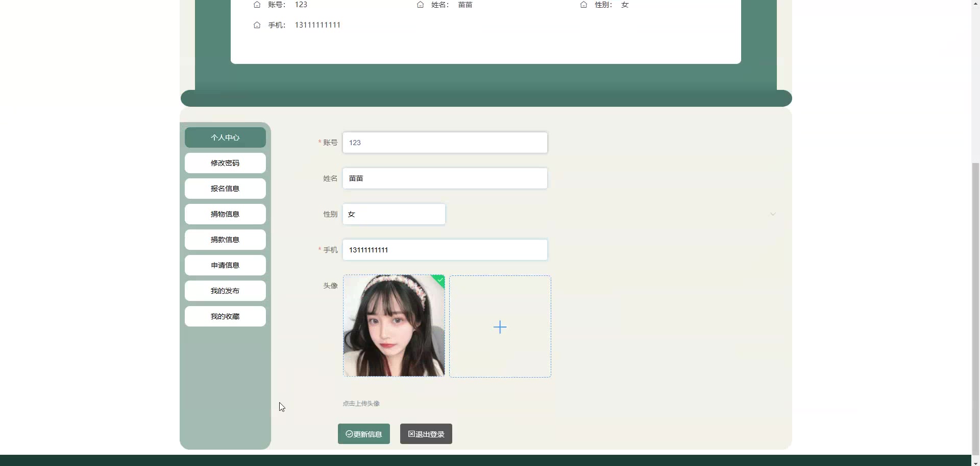Click the header name value 苗苗
Screen dimensions: 980x466
point(465,5)
